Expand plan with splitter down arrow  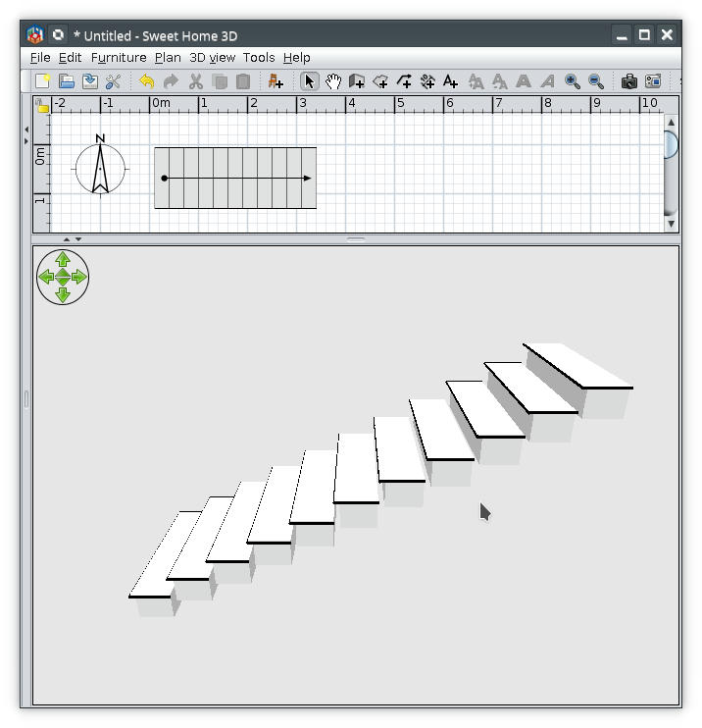[x=78, y=239]
